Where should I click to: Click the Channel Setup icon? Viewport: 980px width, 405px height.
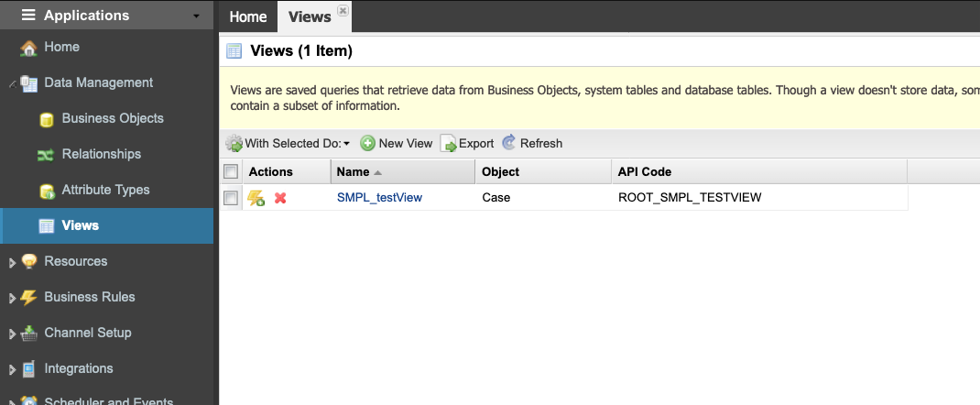[x=28, y=334]
